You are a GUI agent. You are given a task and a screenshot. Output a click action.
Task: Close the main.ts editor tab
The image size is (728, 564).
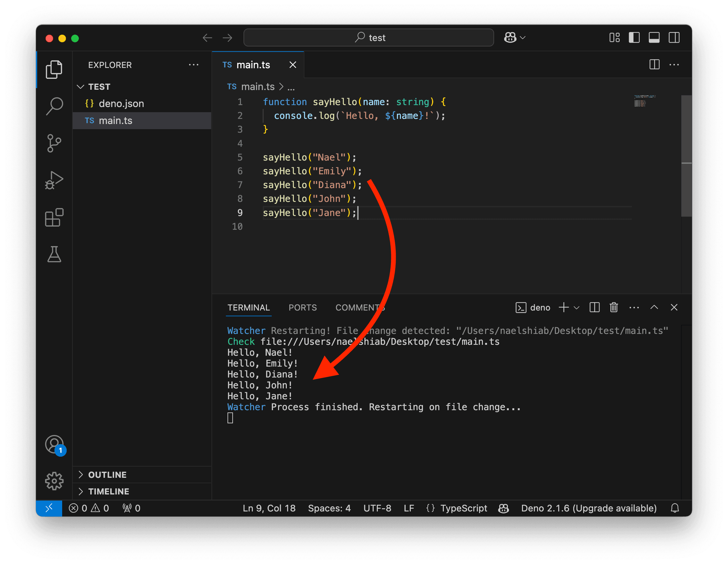293,65
